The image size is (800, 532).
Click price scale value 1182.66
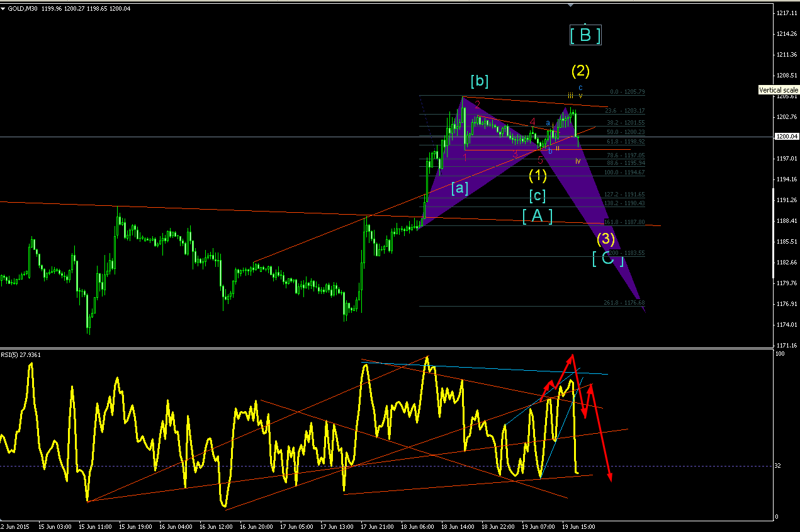[x=787, y=262]
